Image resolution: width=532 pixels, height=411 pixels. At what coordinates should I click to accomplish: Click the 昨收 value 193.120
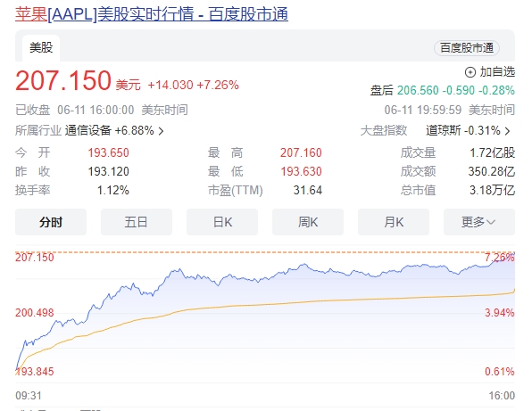click(x=109, y=171)
